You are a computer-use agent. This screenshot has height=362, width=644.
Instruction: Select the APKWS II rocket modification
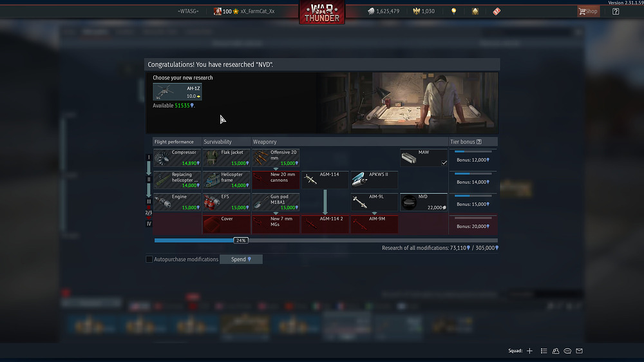(x=374, y=180)
